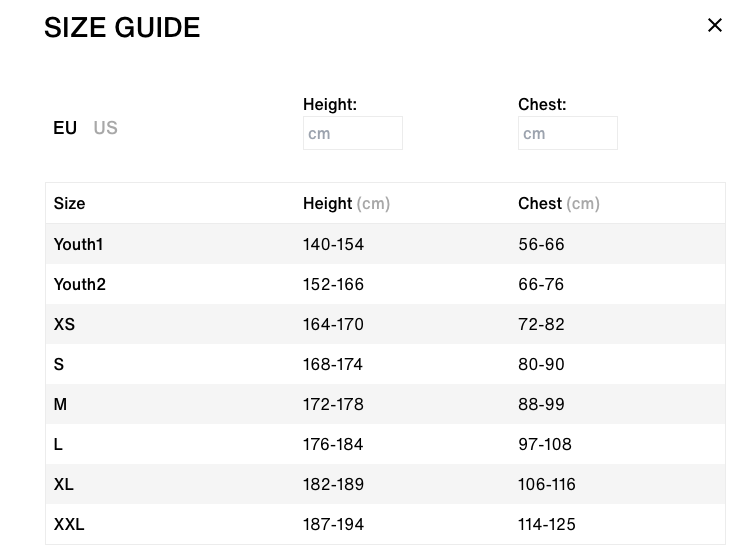The width and height of the screenshot is (736, 560).
Task: Select the L size row label
Action: point(58,444)
